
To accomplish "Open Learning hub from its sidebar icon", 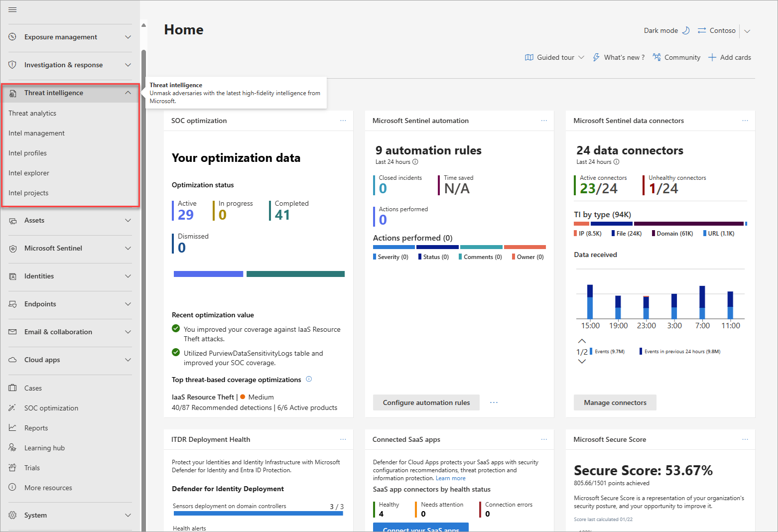I will [12, 448].
